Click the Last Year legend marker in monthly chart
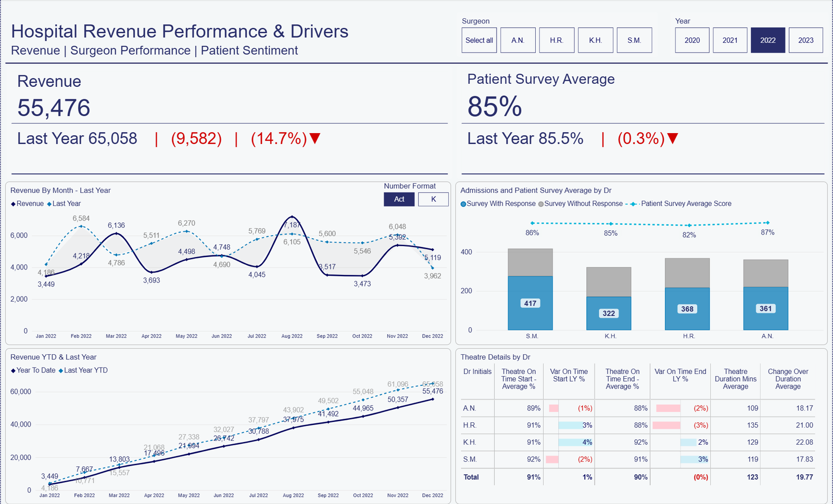This screenshot has height=504, width=833. [x=49, y=204]
